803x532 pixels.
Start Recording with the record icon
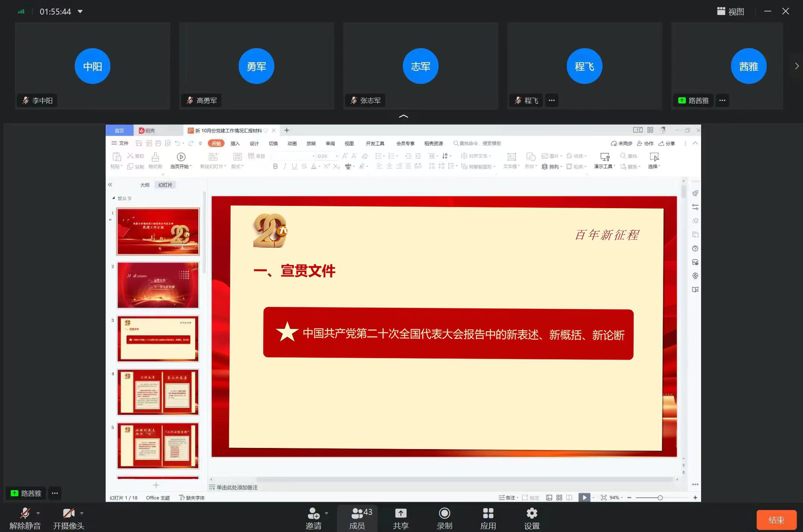click(x=444, y=513)
